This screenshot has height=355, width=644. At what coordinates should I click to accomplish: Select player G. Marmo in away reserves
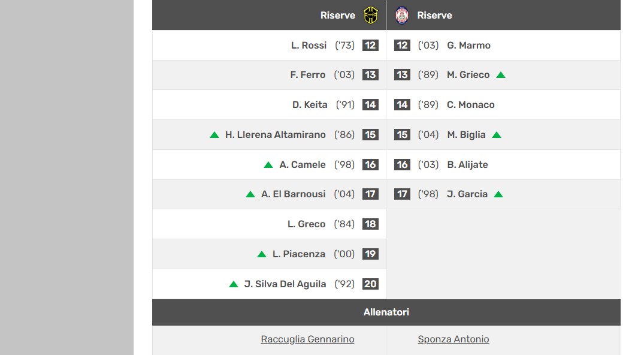(468, 46)
